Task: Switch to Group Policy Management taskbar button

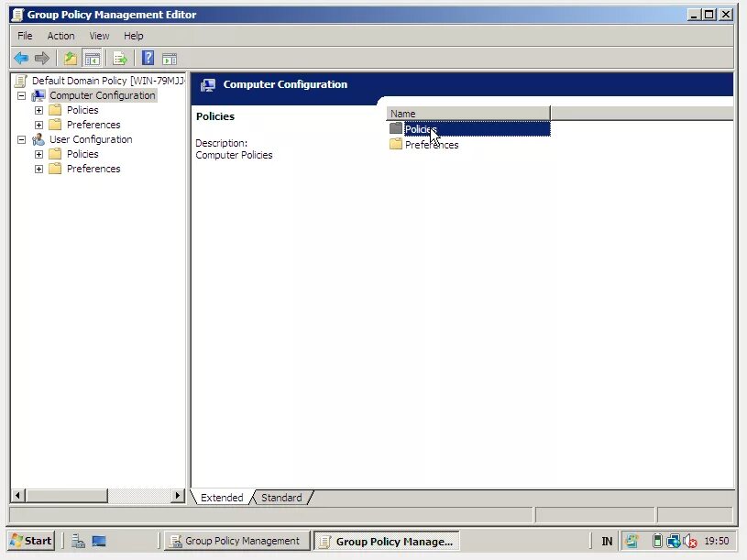Action: point(236,541)
